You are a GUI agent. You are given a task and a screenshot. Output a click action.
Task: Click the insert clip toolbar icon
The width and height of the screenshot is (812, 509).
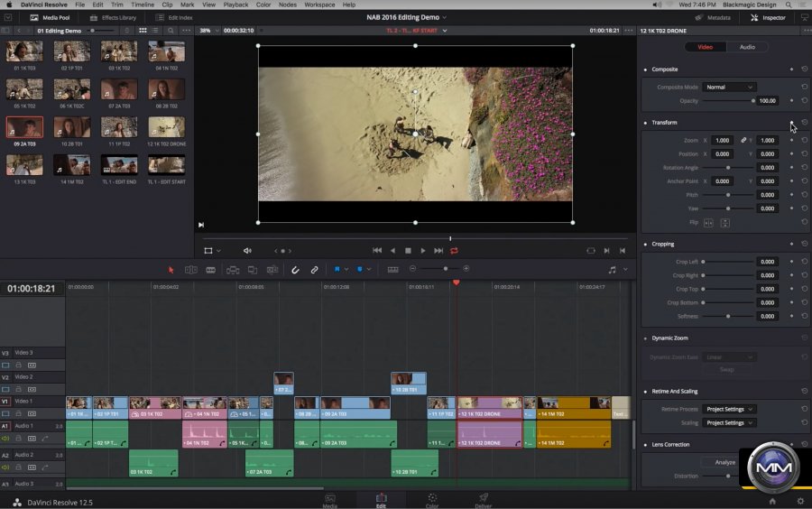point(233,270)
